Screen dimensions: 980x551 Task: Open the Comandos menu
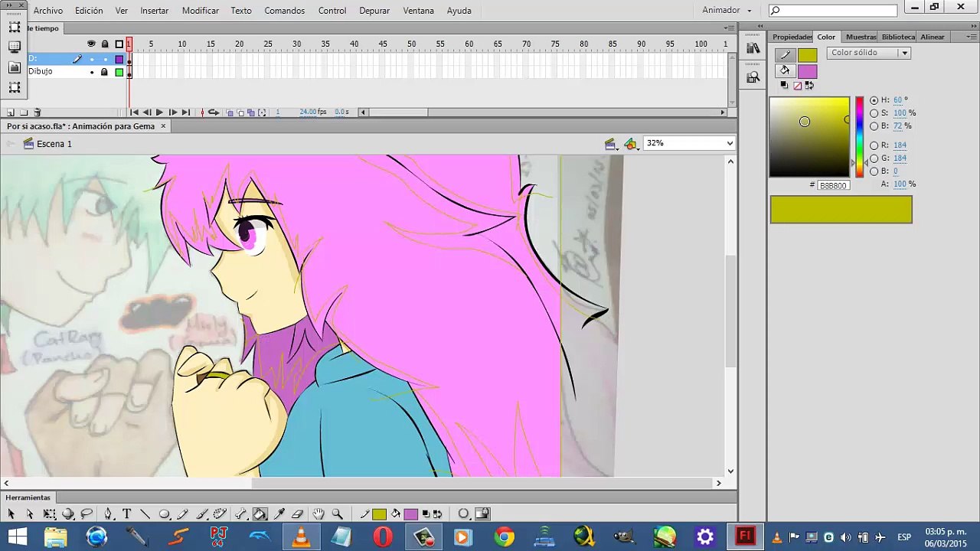[x=285, y=11]
